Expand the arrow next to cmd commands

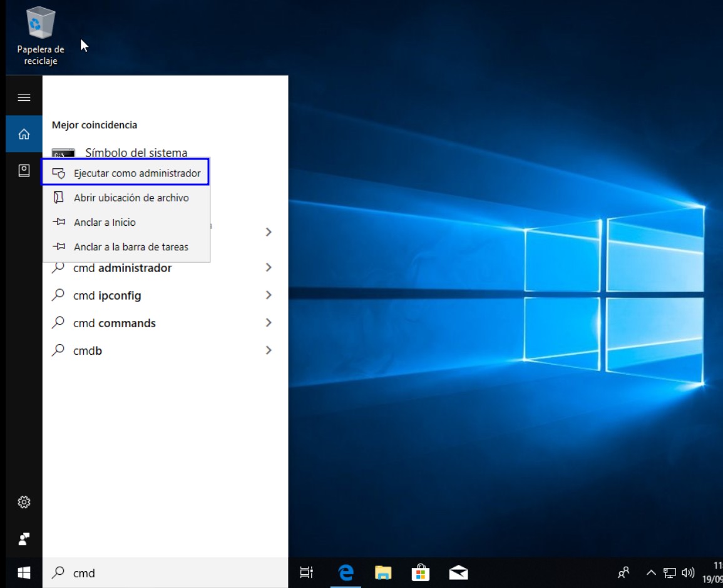point(269,323)
